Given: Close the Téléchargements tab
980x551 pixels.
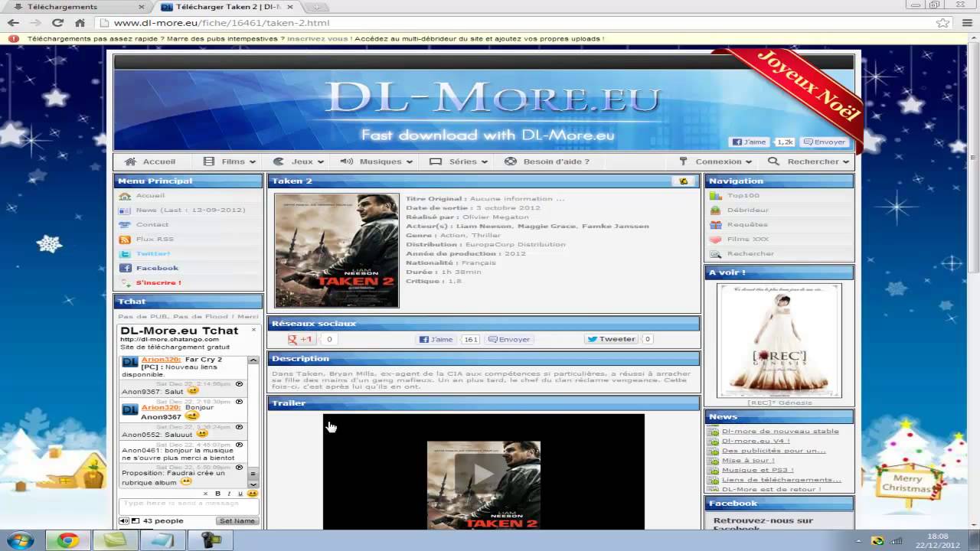Looking at the screenshot, I should click(x=141, y=7).
